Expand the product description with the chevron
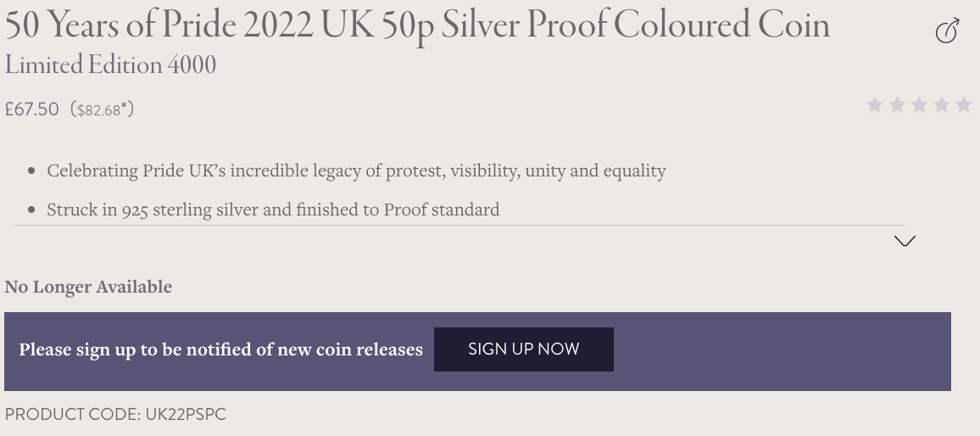 point(905,241)
